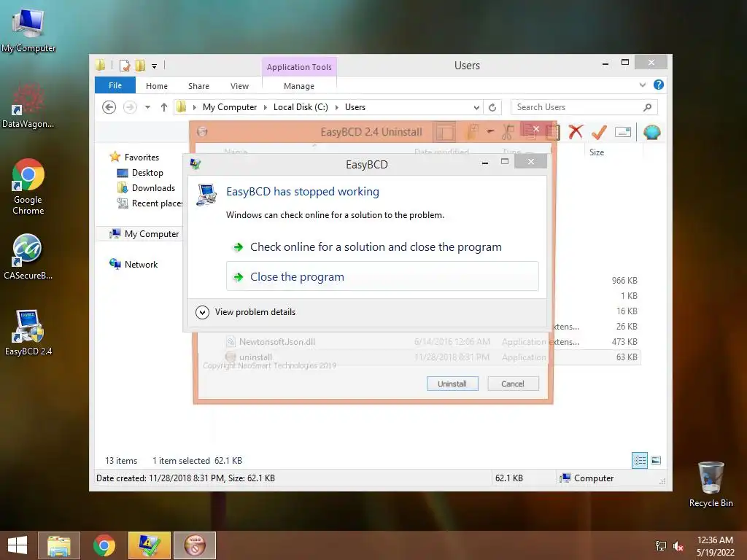Select Favorites in navigation pane
Image resolution: width=747 pixels, height=560 pixels.
coord(142,157)
